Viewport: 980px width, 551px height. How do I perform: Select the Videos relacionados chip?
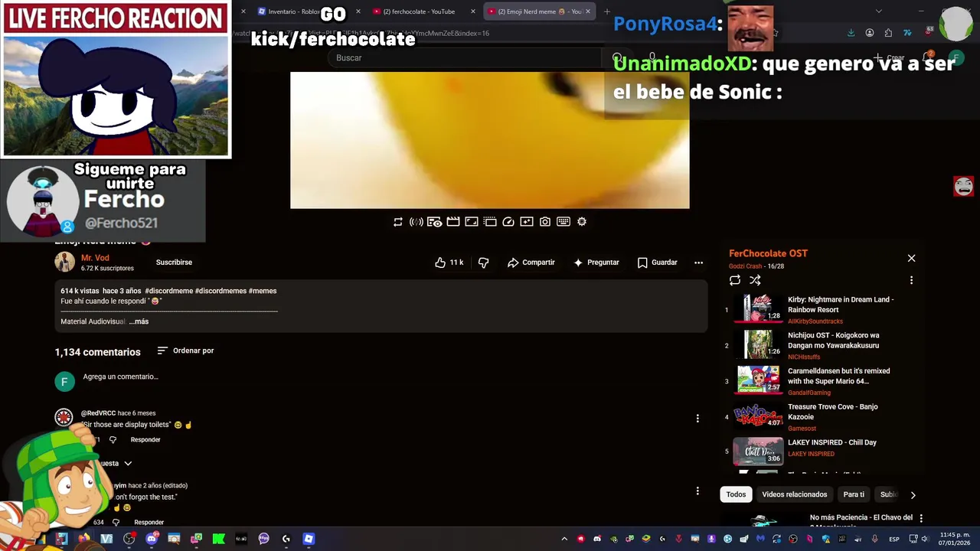[794, 494]
